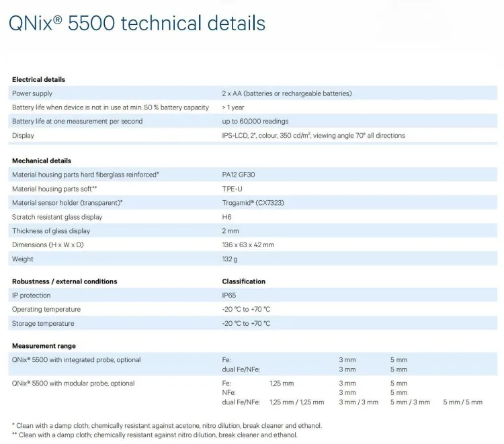504x444 pixels.
Task: Select the 'IP65' value
Action: point(229,296)
